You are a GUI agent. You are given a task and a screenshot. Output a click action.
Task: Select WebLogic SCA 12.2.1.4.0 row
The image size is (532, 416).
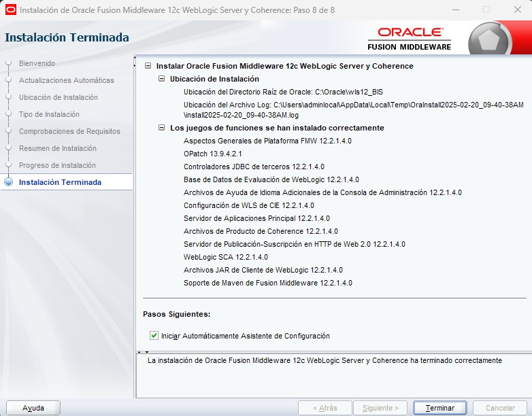pyautogui.click(x=226, y=257)
